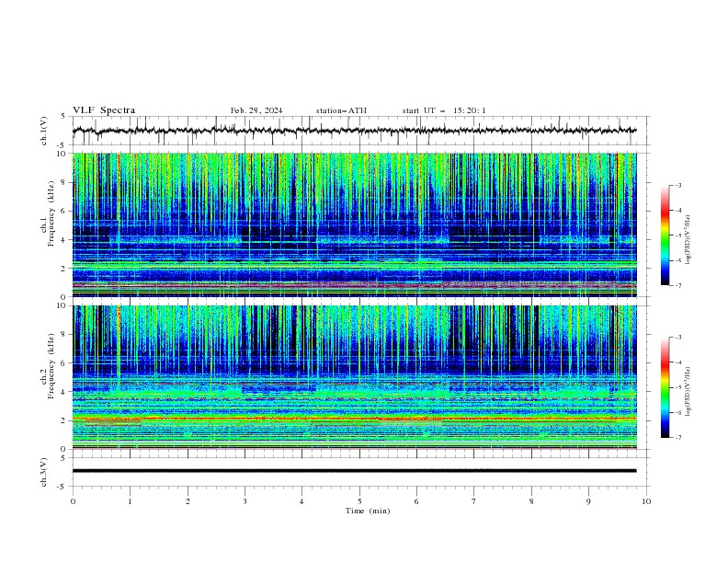Click the 'ch.1(V)' waveform axis label
Image resolution: width=728 pixels, height=563 pixels.
click(x=44, y=131)
